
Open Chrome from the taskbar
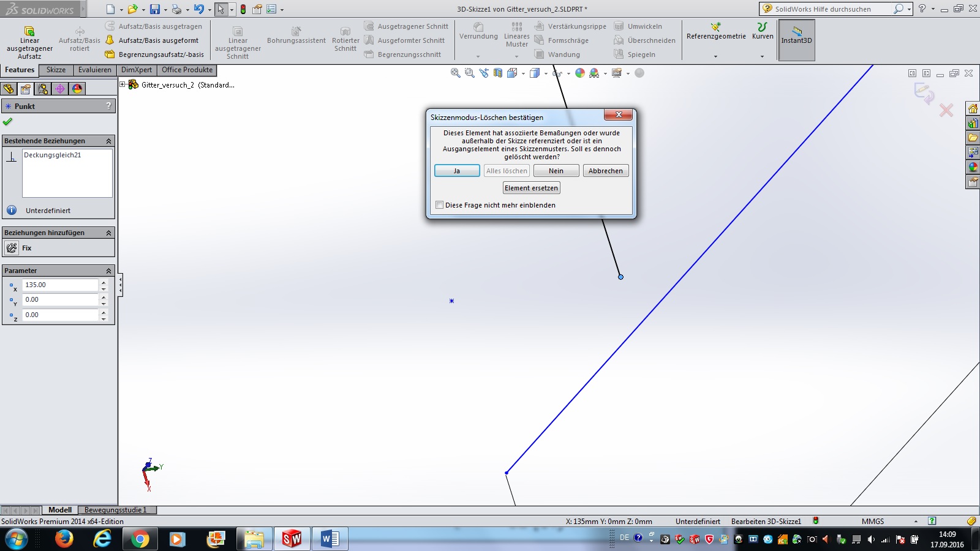click(x=140, y=539)
